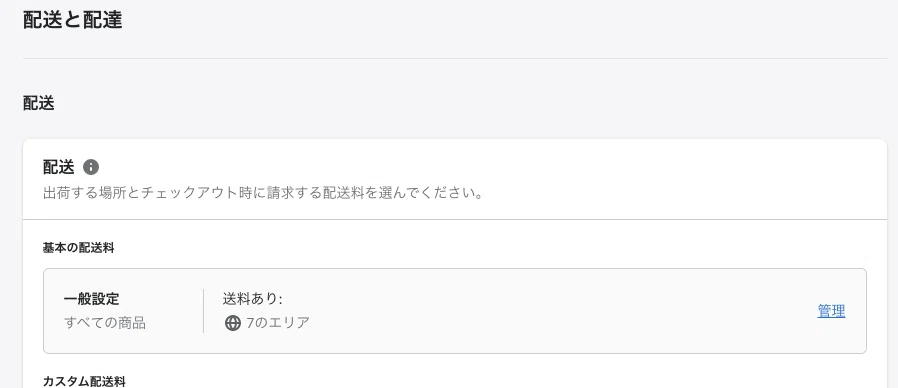Image resolution: width=898 pixels, height=388 pixels.
Task: Click the カスタム配送料 label
Action: [84, 381]
